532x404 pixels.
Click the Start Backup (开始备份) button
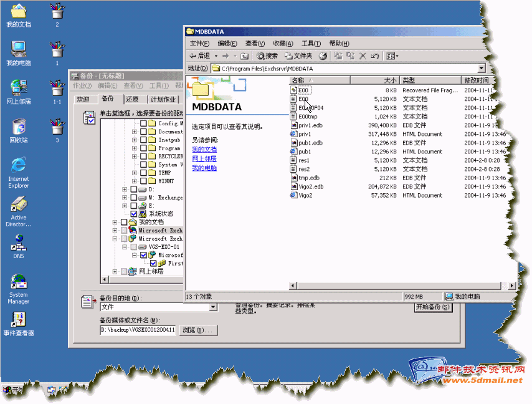click(433, 307)
